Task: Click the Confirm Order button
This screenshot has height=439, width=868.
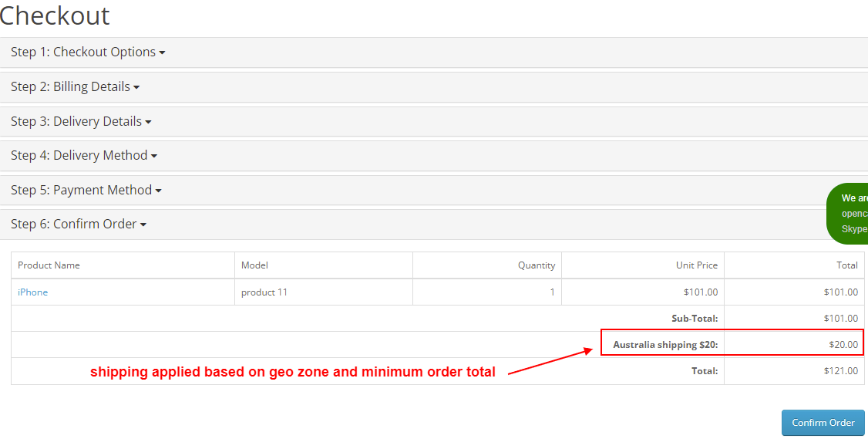Action: [x=823, y=422]
